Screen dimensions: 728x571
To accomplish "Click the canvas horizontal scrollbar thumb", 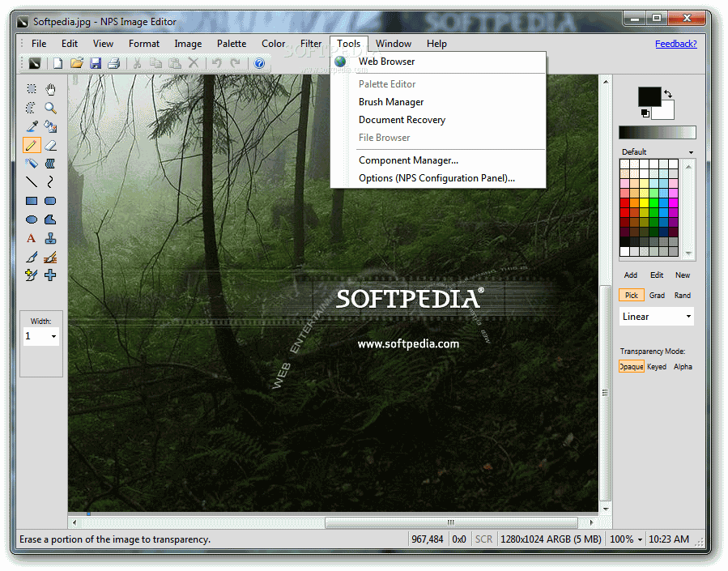I will 451,522.
